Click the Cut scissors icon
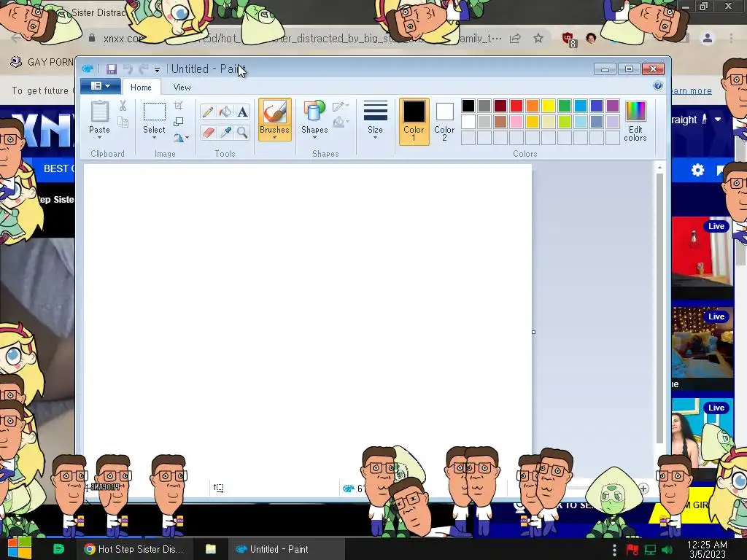747x560 pixels. coord(123,106)
